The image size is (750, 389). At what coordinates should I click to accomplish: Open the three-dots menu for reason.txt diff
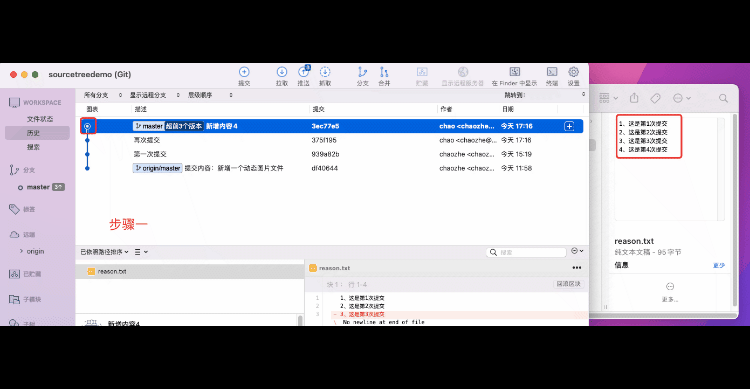pos(577,268)
